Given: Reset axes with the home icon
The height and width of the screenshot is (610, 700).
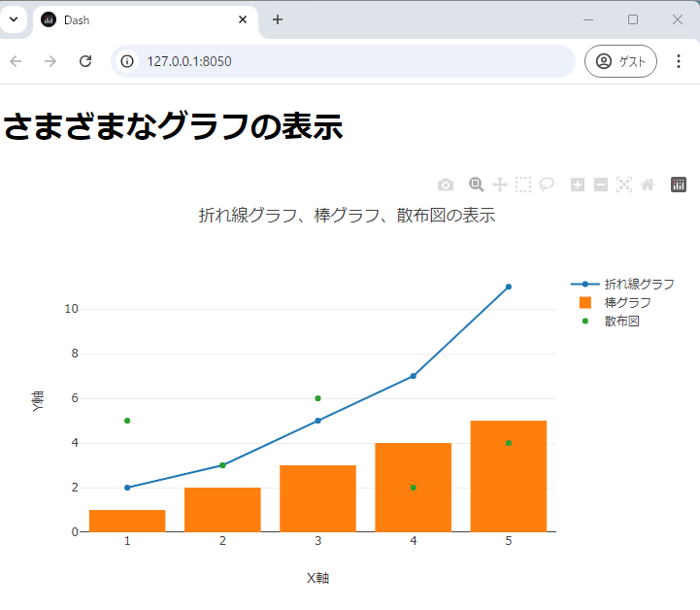Looking at the screenshot, I should coord(648,185).
